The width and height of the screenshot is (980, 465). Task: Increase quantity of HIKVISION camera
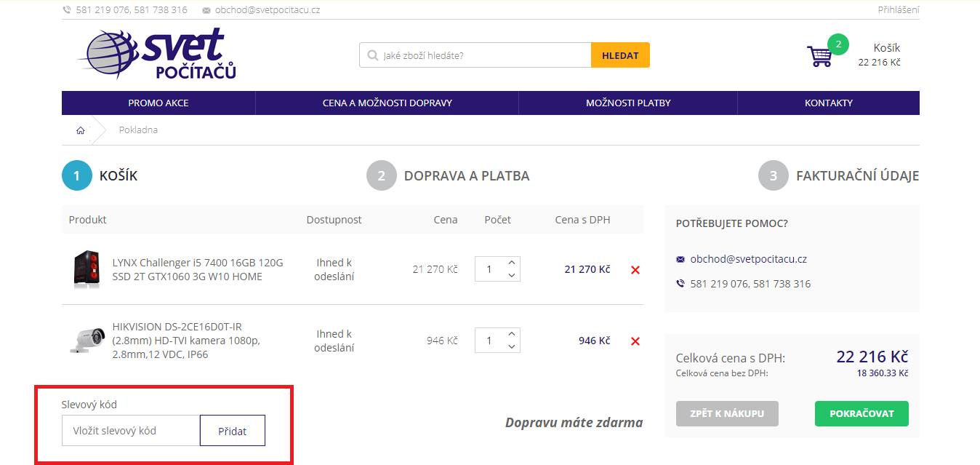click(512, 334)
